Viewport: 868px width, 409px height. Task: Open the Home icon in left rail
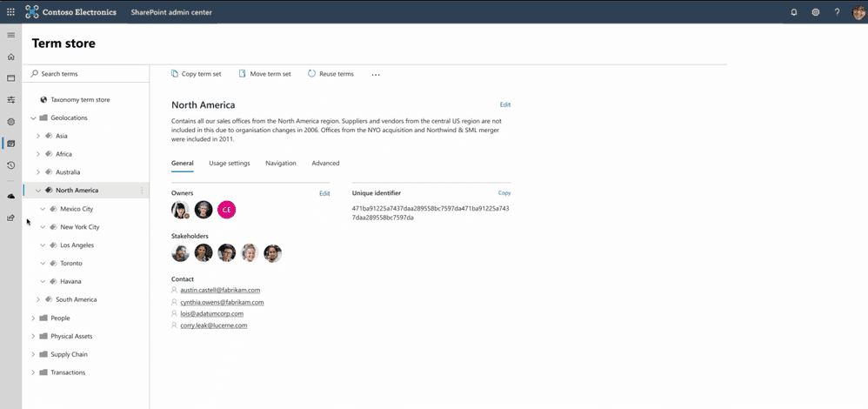point(10,57)
